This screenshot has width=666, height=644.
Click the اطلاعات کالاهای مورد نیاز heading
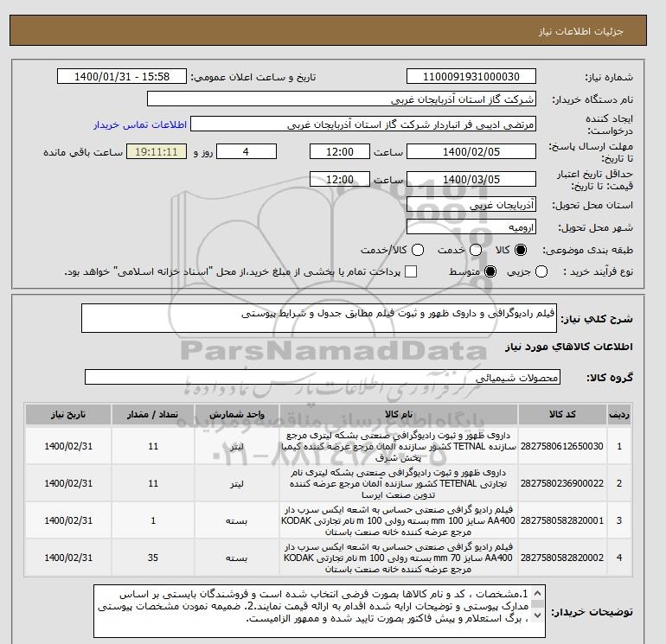tap(569, 347)
